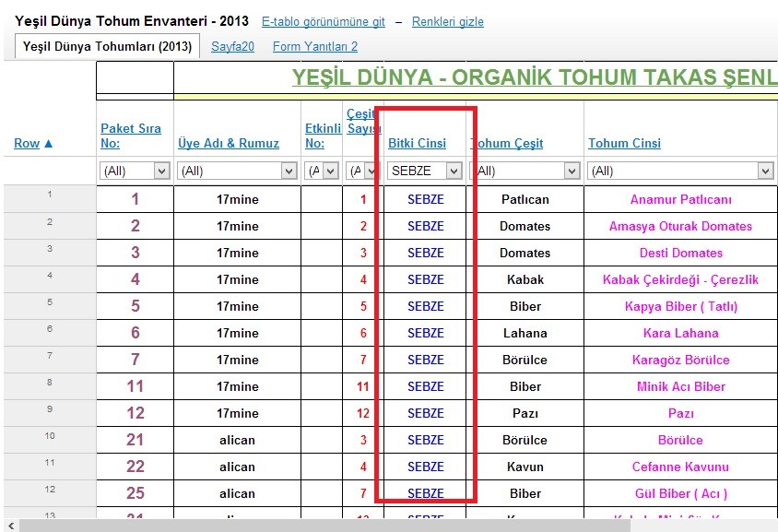Select the Yeşil Dünya Tohumları (2013) tab
The width and height of the screenshot is (778, 532).
coord(106,45)
